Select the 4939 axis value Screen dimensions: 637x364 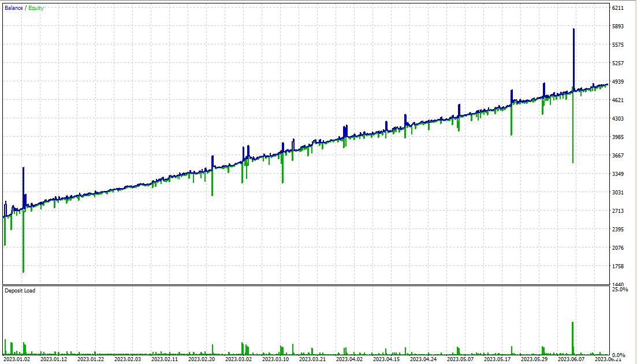click(617, 82)
